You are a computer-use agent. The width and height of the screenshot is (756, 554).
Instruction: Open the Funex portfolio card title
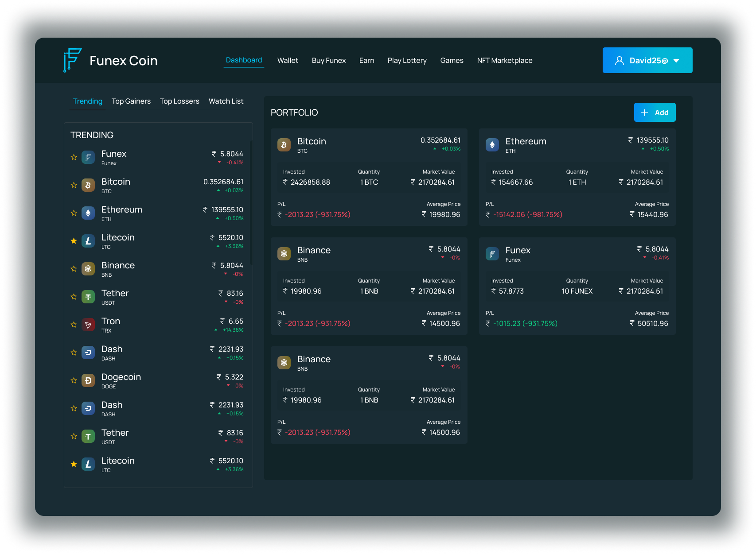pyautogui.click(x=518, y=250)
